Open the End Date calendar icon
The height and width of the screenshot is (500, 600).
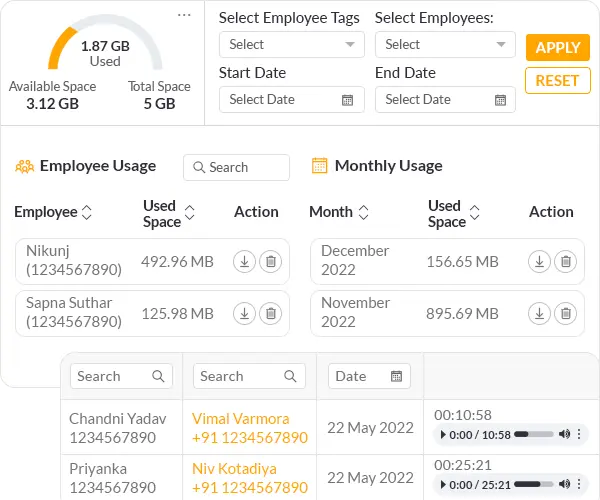[500, 100]
